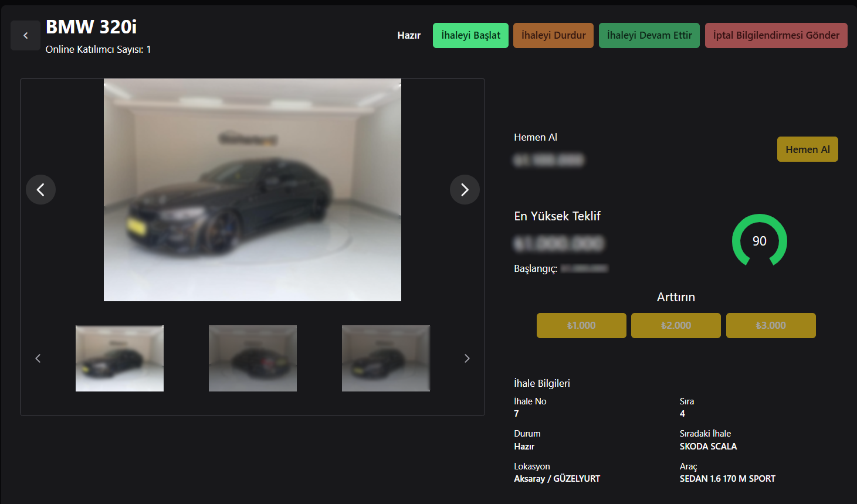Click the Sıra value 4
Image resolution: width=857 pixels, height=504 pixels.
(x=682, y=414)
